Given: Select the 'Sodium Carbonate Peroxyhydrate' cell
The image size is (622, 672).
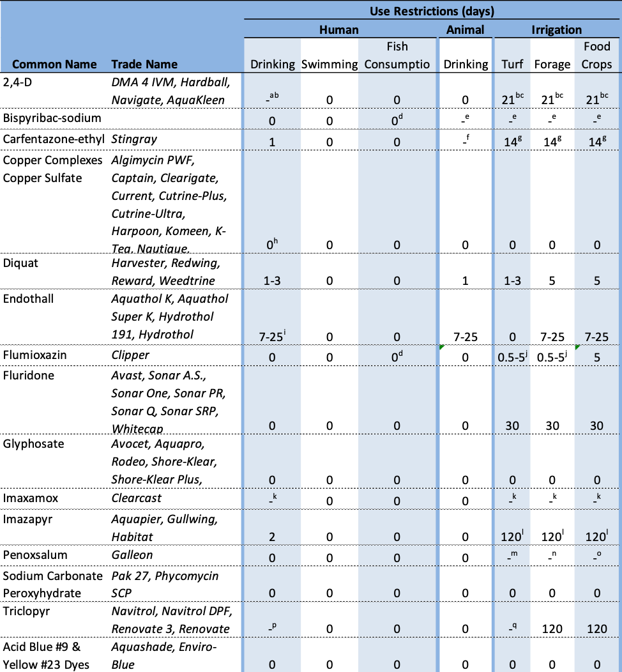Looking at the screenshot, I should [x=53, y=584].
